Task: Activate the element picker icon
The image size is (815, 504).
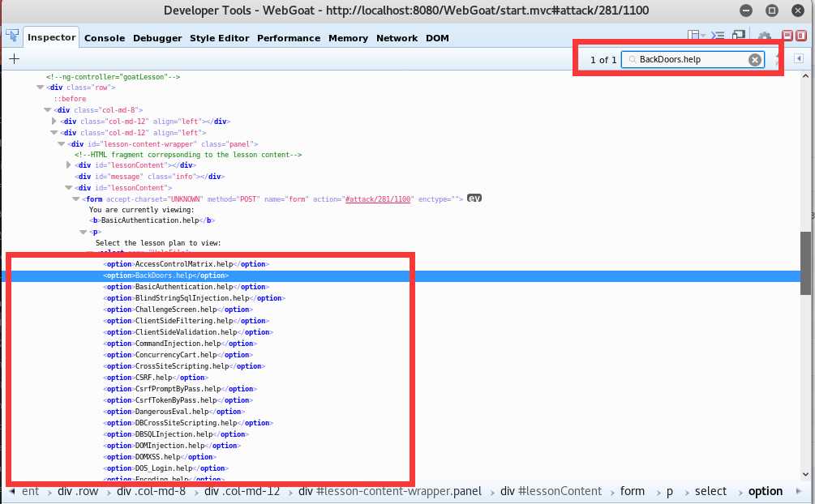Action: [12, 36]
